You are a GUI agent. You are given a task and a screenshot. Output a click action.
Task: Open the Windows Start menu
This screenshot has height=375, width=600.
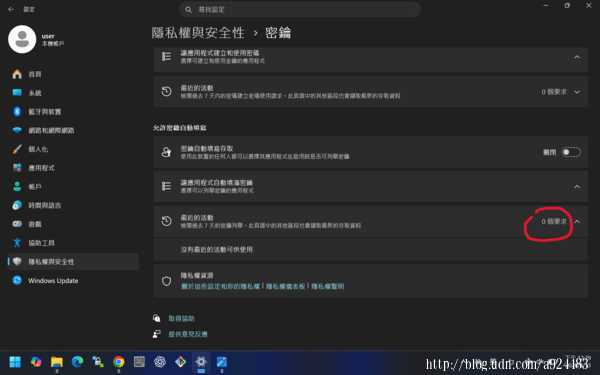pos(15,362)
